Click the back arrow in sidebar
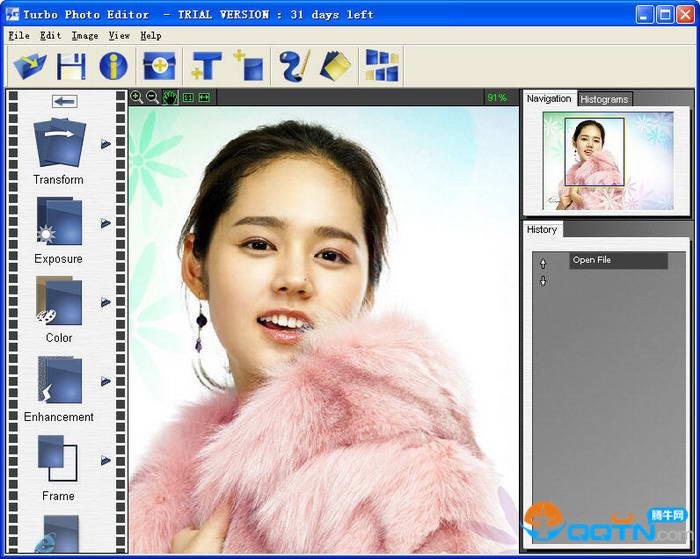The height and width of the screenshot is (559, 700). click(x=65, y=101)
